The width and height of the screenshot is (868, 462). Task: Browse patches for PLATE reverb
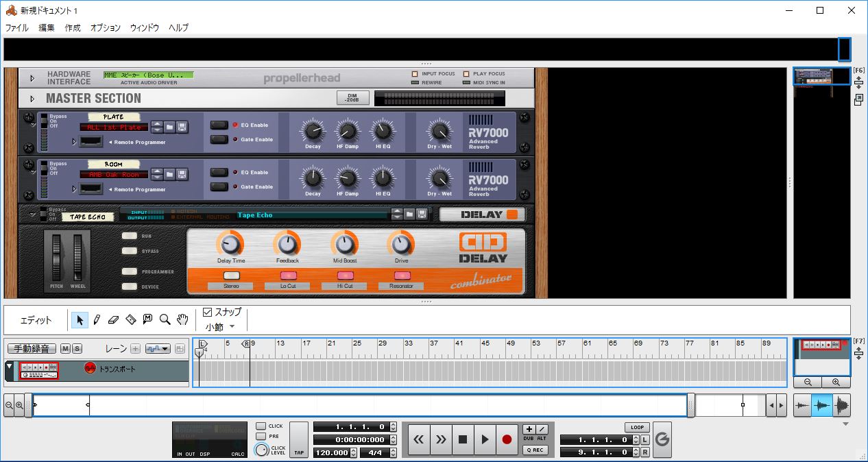169,127
